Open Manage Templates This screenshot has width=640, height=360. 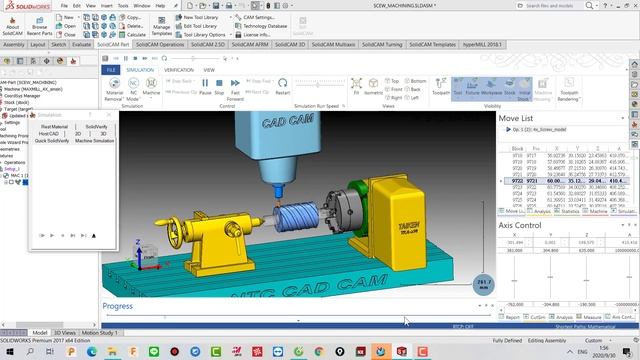pyautogui.click(x=162, y=26)
